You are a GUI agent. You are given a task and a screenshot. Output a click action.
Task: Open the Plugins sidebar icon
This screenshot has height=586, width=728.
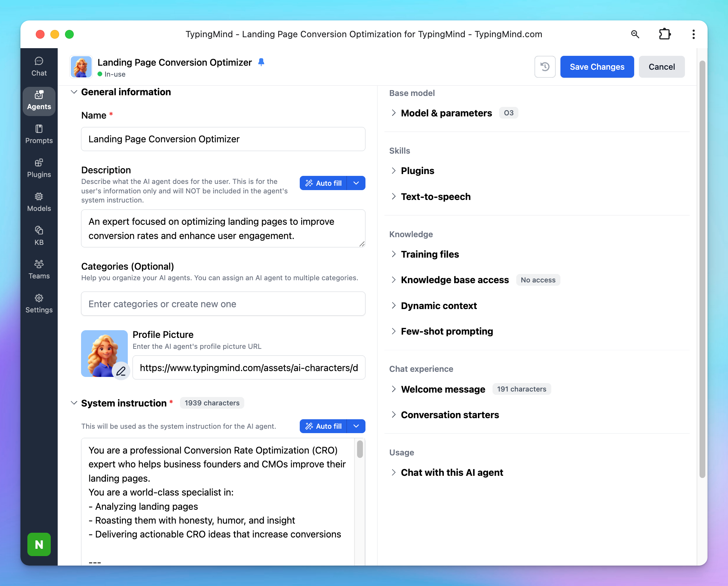click(39, 168)
